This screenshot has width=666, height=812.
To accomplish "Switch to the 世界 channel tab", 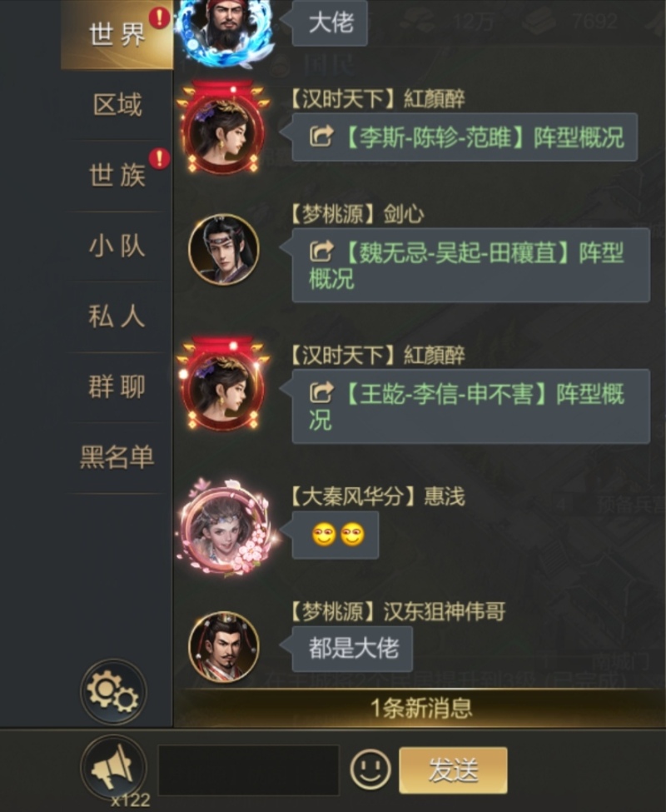I will pos(117,35).
